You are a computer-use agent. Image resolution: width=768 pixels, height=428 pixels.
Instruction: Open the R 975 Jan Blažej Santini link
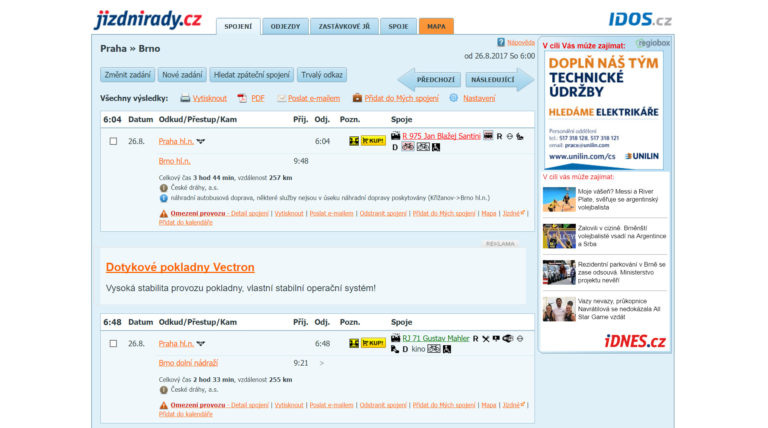pyautogui.click(x=441, y=135)
